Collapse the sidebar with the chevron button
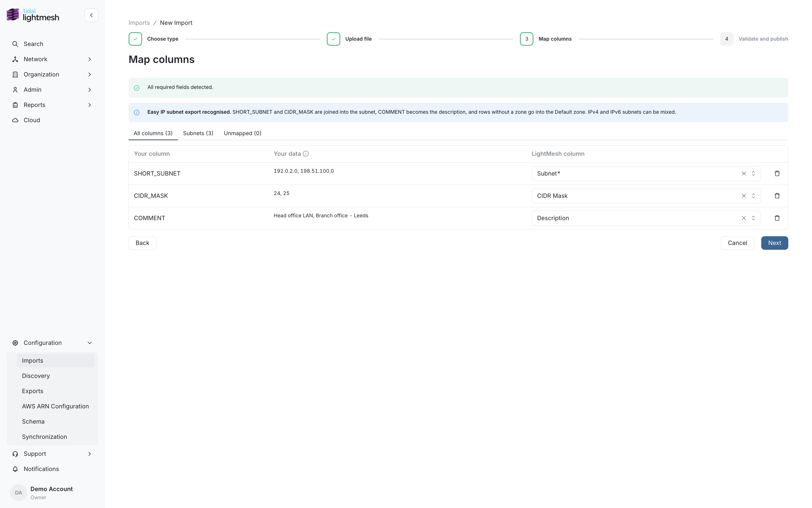The height and width of the screenshot is (508, 812). point(91,15)
